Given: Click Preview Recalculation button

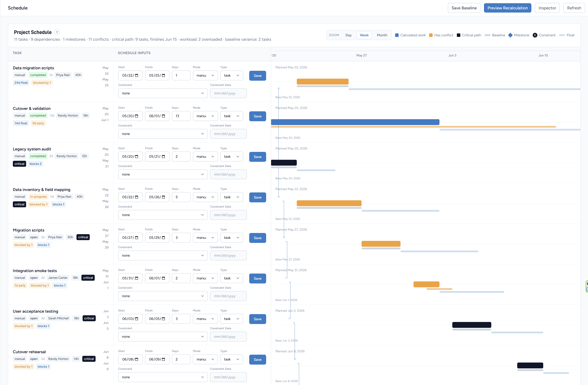Looking at the screenshot, I should click(x=507, y=8).
